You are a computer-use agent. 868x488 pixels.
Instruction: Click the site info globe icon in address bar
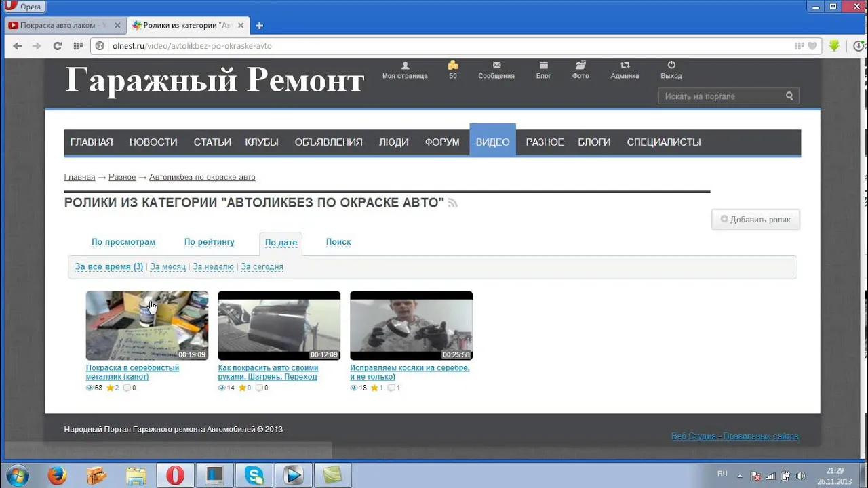pos(100,46)
